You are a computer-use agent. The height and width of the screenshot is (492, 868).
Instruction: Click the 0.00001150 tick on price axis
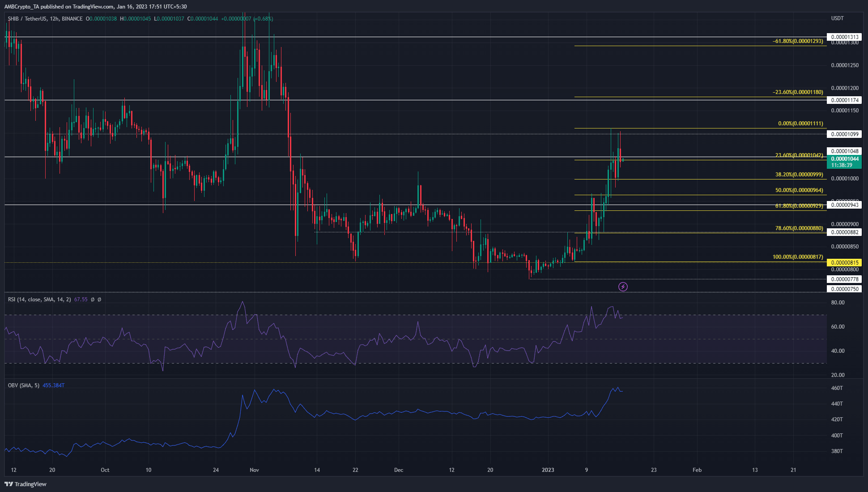(845, 111)
